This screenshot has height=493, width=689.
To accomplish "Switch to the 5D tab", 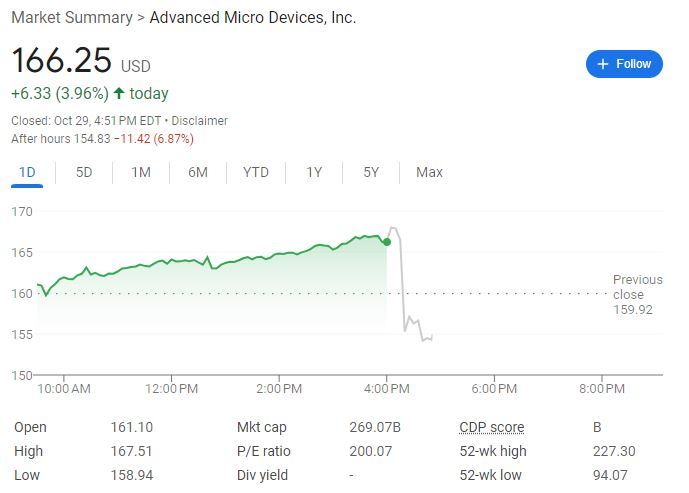I will coord(84,172).
